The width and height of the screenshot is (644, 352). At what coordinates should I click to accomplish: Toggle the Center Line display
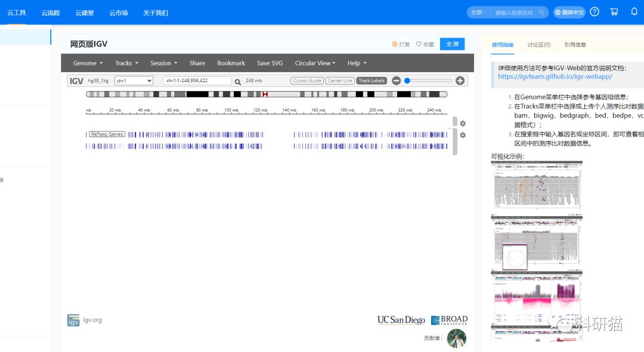click(340, 80)
